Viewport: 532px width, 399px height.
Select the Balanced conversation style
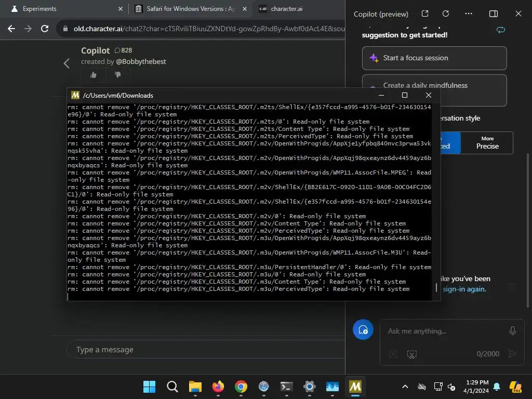point(450,143)
